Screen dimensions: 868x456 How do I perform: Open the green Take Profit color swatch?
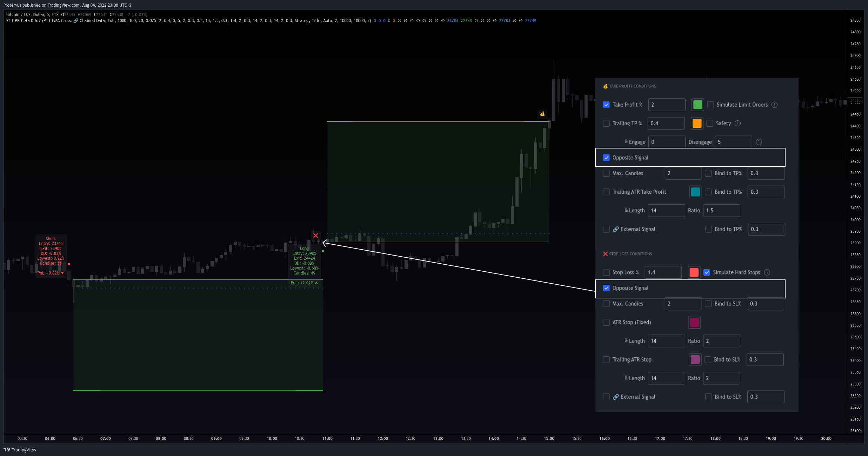[x=698, y=105]
